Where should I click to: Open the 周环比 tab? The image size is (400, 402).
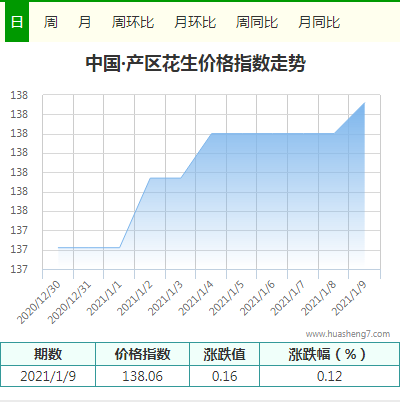[x=133, y=22]
